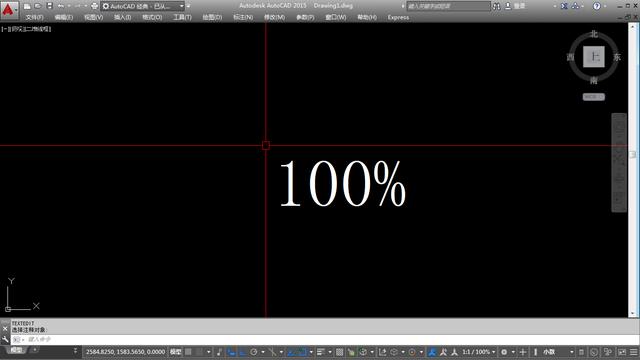This screenshot has width=640, height=360.
Task: Click the Undo arrow icon
Action: click(x=61, y=6)
